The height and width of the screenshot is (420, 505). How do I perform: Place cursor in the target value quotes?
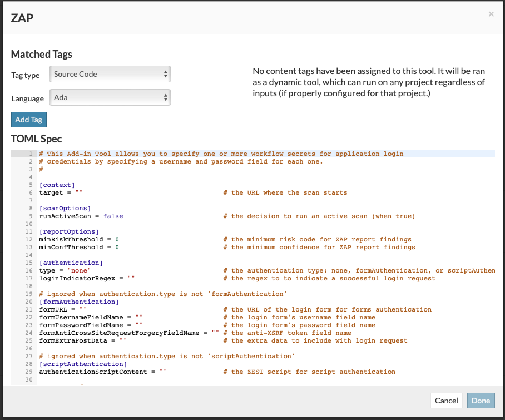79,192
